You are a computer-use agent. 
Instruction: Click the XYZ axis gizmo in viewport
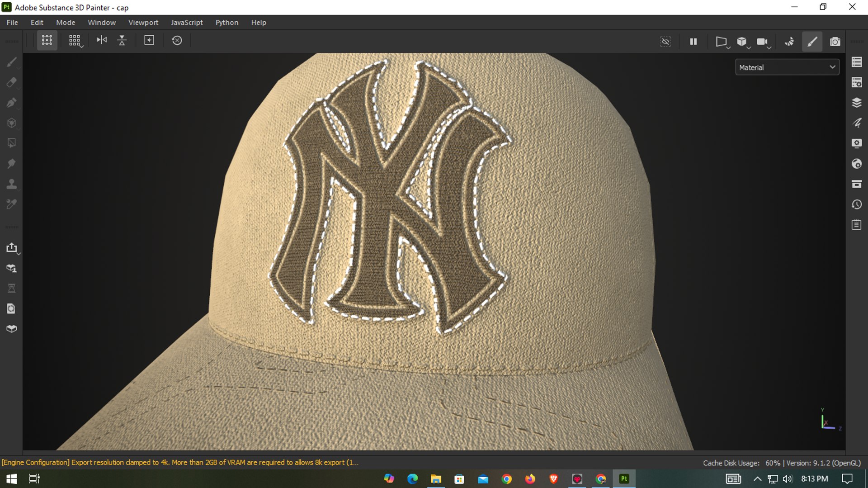(x=830, y=420)
